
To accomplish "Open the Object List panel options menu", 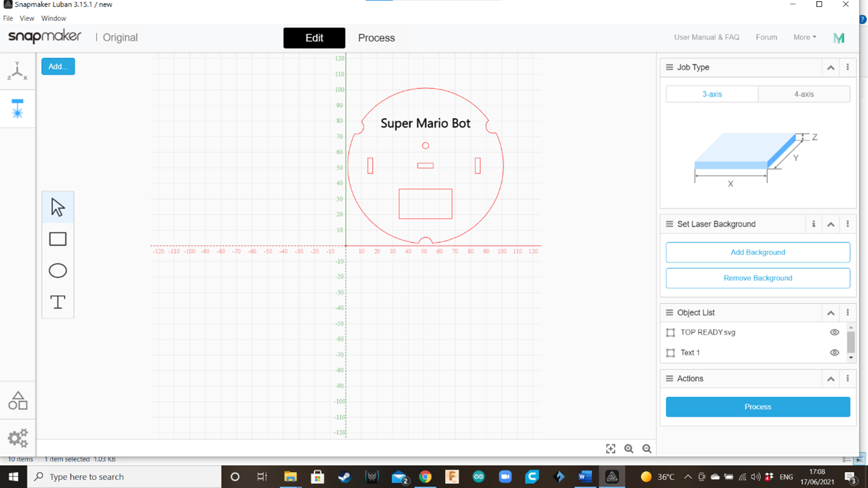I will (x=848, y=312).
